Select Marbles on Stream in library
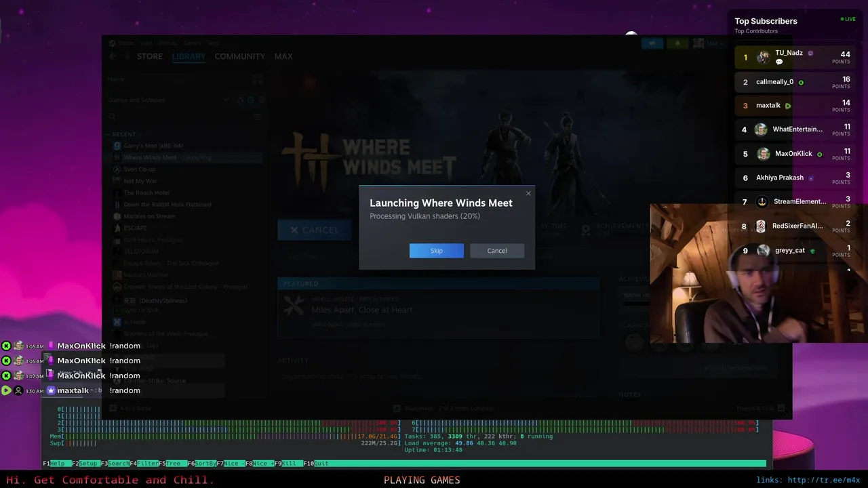Screen dimensions: 868x488 (149, 216)
